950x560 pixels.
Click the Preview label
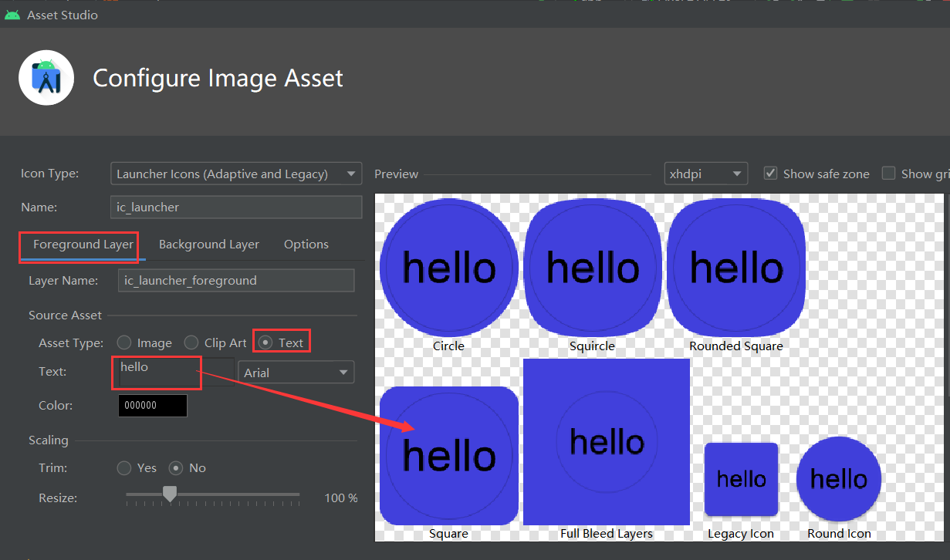396,174
